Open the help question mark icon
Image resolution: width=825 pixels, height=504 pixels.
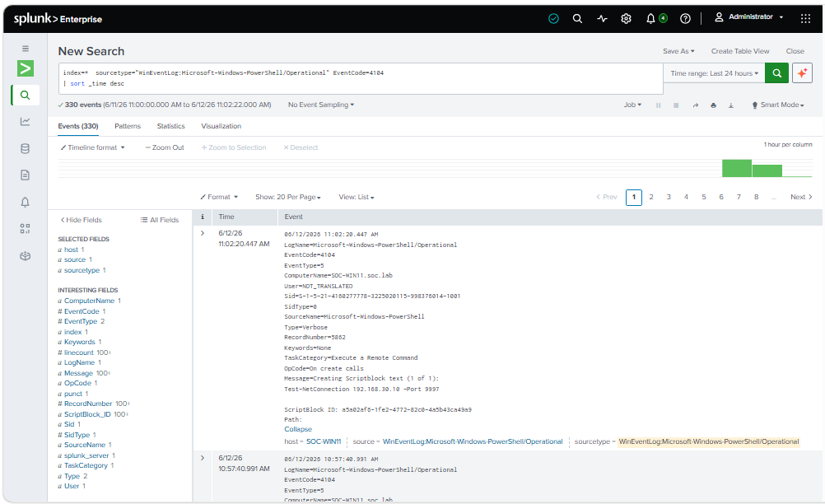click(685, 19)
